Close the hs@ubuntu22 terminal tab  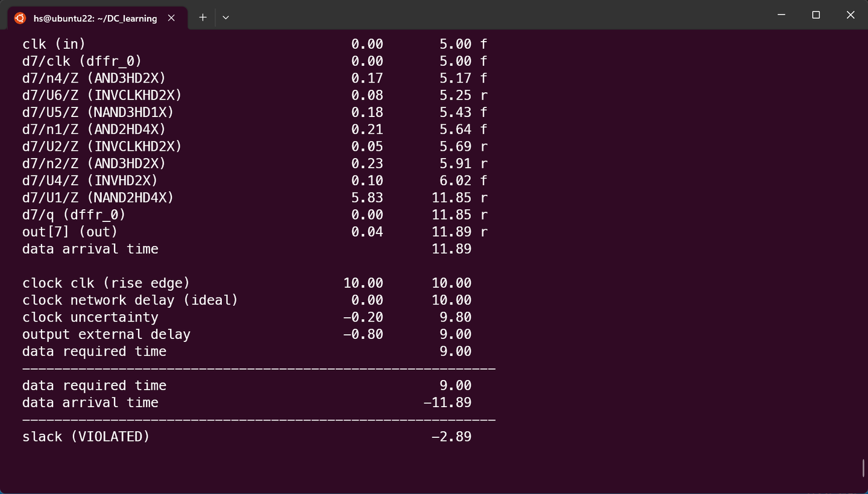pyautogui.click(x=171, y=18)
